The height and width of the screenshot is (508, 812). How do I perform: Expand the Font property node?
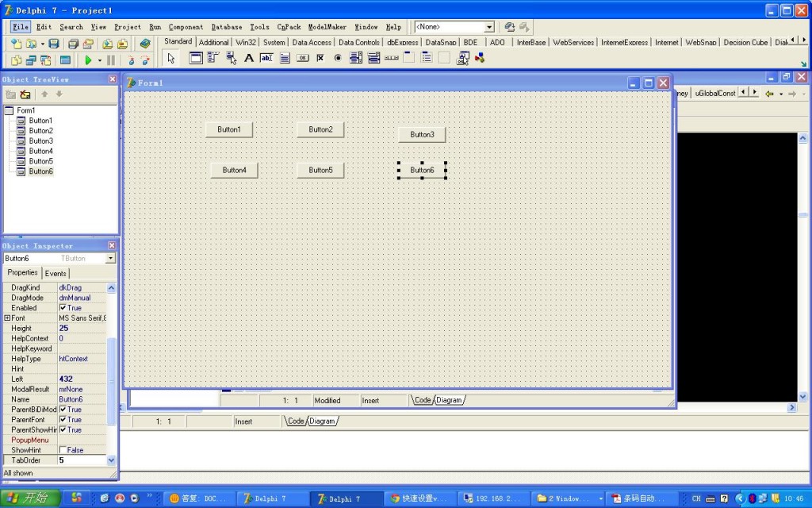[x=7, y=318]
